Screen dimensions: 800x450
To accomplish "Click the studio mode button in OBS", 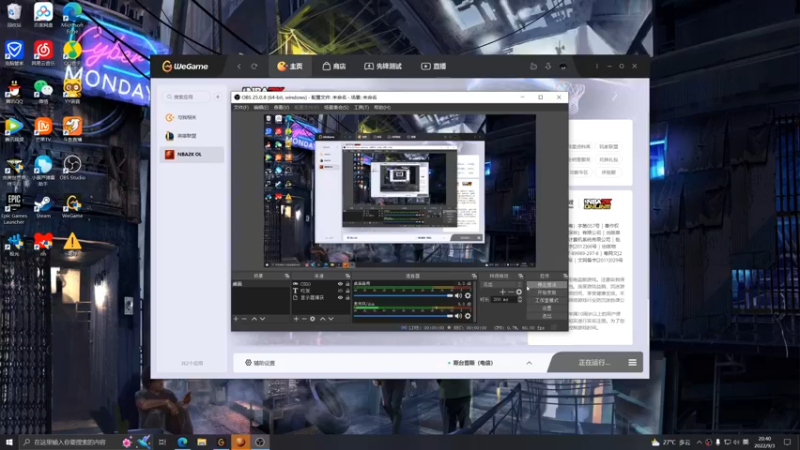I will point(546,301).
